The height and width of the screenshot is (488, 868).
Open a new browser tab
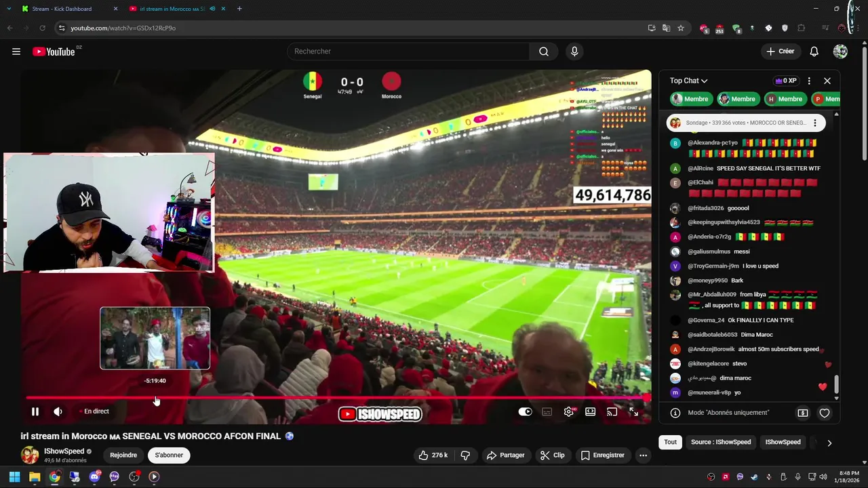pyautogui.click(x=239, y=9)
